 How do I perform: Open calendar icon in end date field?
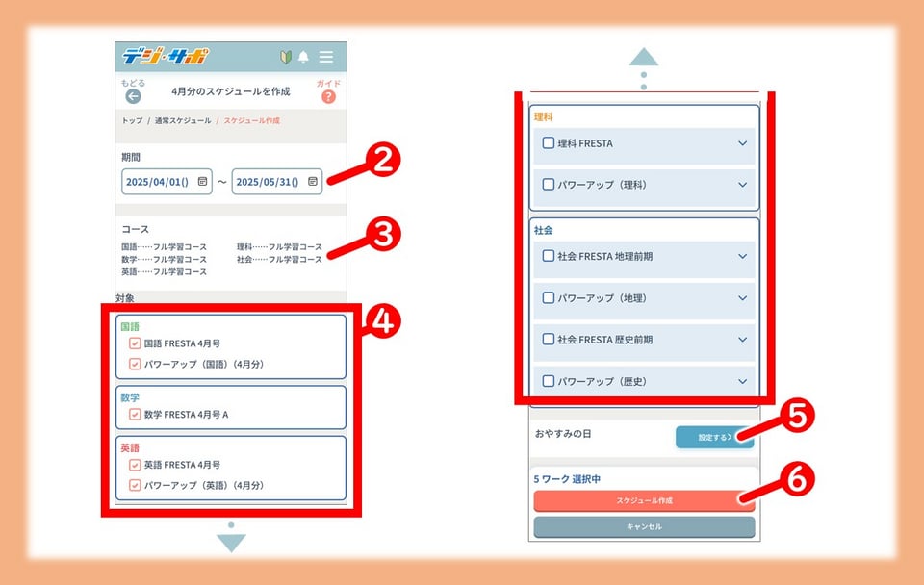(313, 181)
